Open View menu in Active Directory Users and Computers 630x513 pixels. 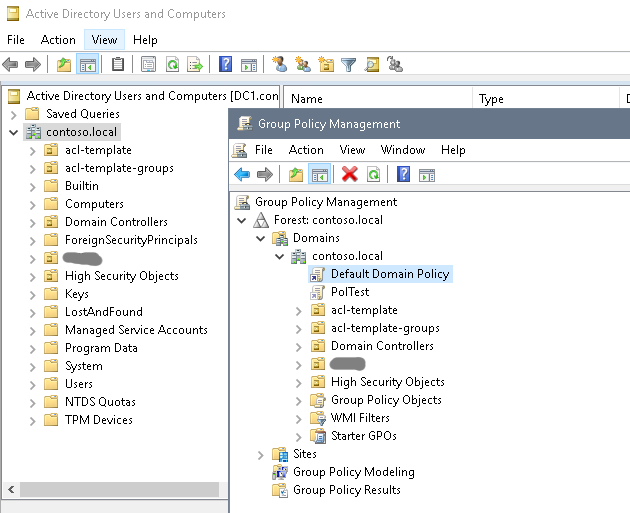point(104,40)
